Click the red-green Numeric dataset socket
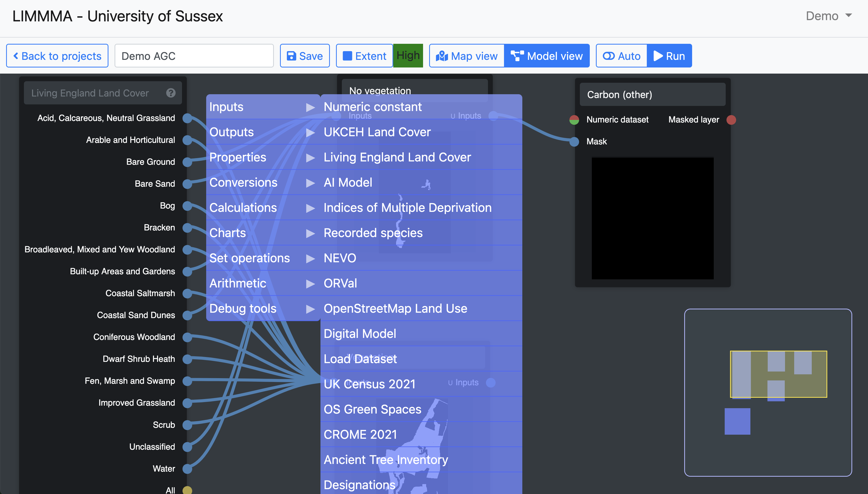 (574, 120)
